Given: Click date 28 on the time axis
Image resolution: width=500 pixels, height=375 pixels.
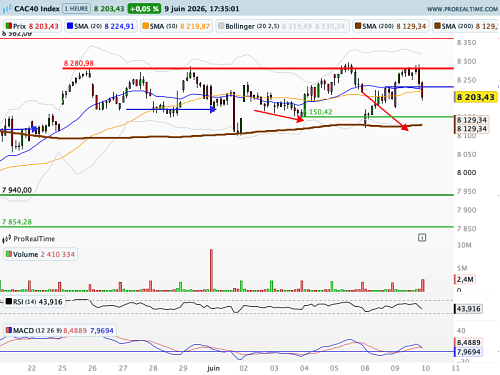Looking at the screenshot, I should (x=153, y=368).
